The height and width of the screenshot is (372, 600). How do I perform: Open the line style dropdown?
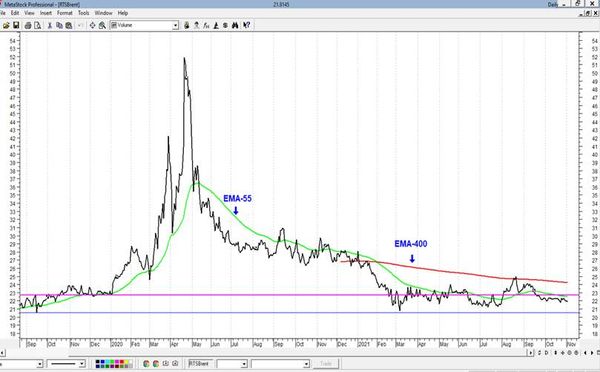pyautogui.click(x=82, y=364)
